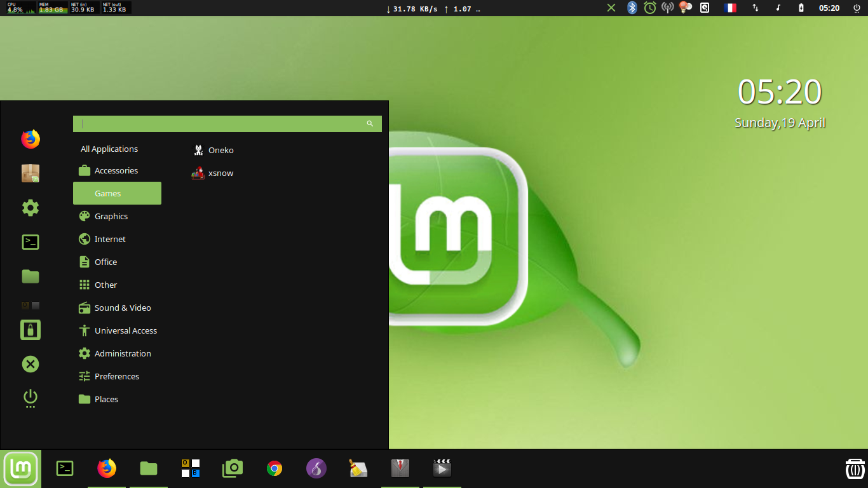Click the desktop clock widget showing 05:20

pyautogui.click(x=780, y=92)
